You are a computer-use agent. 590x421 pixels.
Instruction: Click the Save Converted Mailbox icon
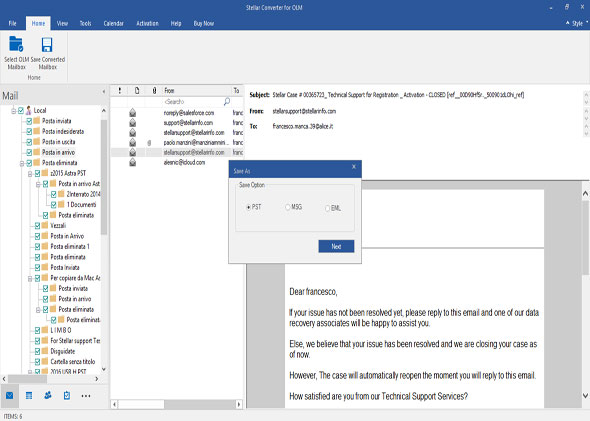47,44
